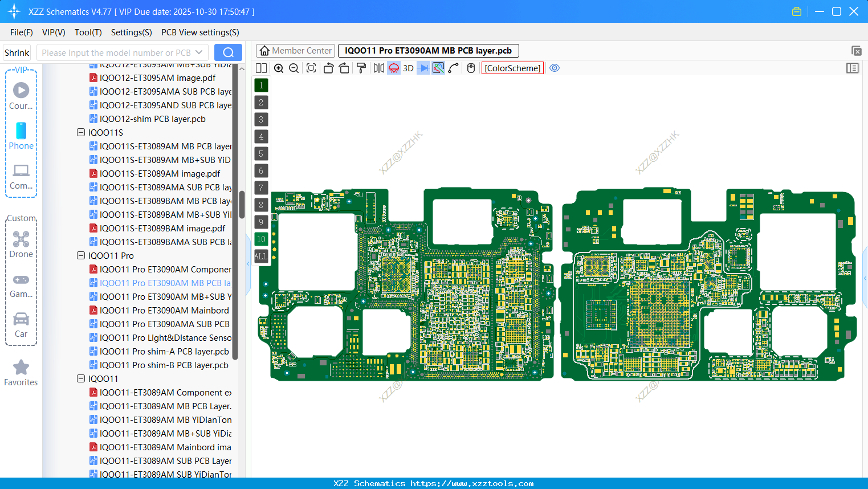Click the Member Center button

295,50
